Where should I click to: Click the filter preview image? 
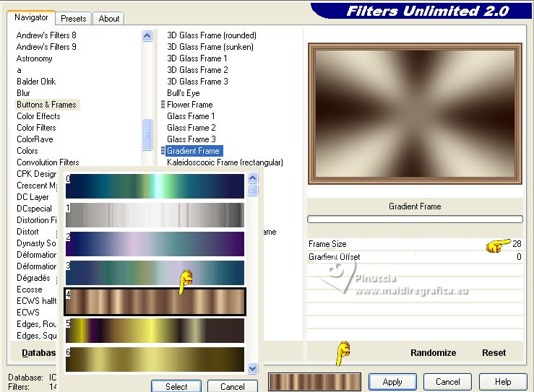pos(415,113)
